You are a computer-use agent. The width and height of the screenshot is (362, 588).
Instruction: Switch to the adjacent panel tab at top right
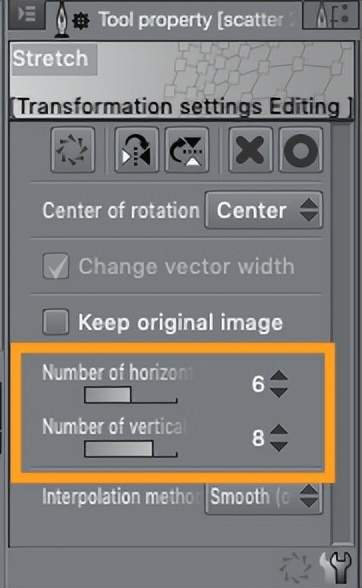tap(330, 16)
